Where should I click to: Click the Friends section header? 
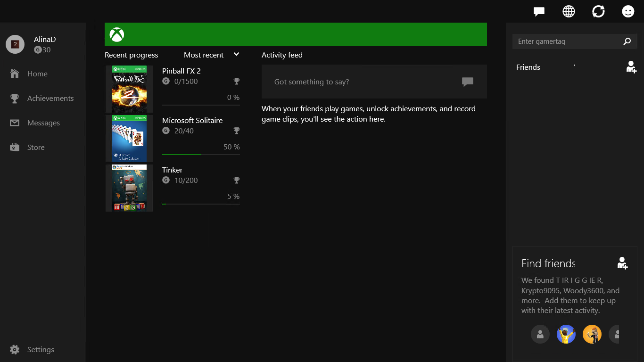pyautogui.click(x=528, y=67)
